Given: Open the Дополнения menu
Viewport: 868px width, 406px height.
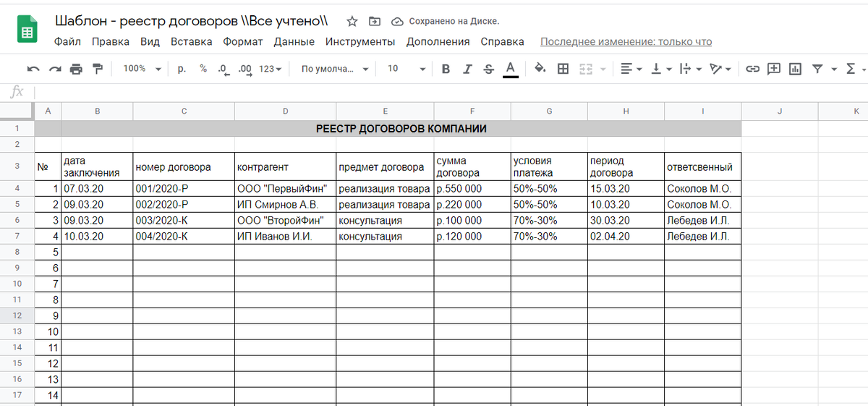Looking at the screenshot, I should coord(438,42).
